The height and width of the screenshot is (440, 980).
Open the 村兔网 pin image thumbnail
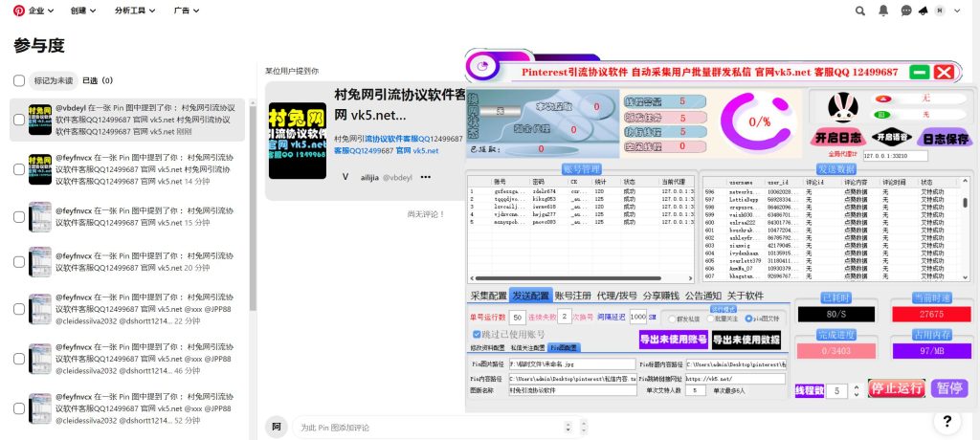pyautogui.click(x=298, y=141)
